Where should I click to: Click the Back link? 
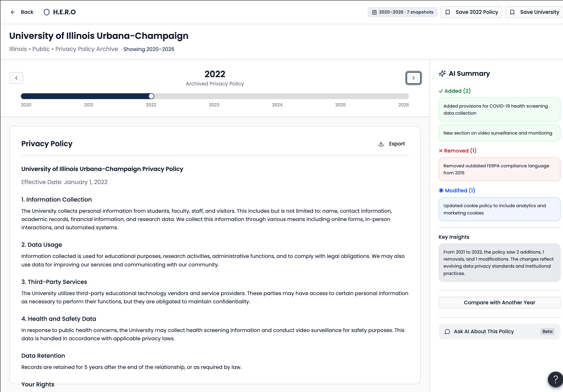tap(22, 12)
